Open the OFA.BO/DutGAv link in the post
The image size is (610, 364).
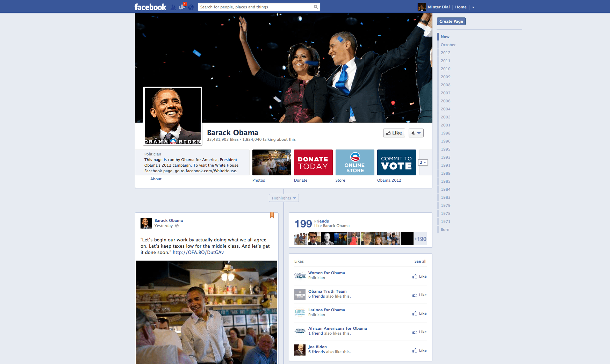198,252
